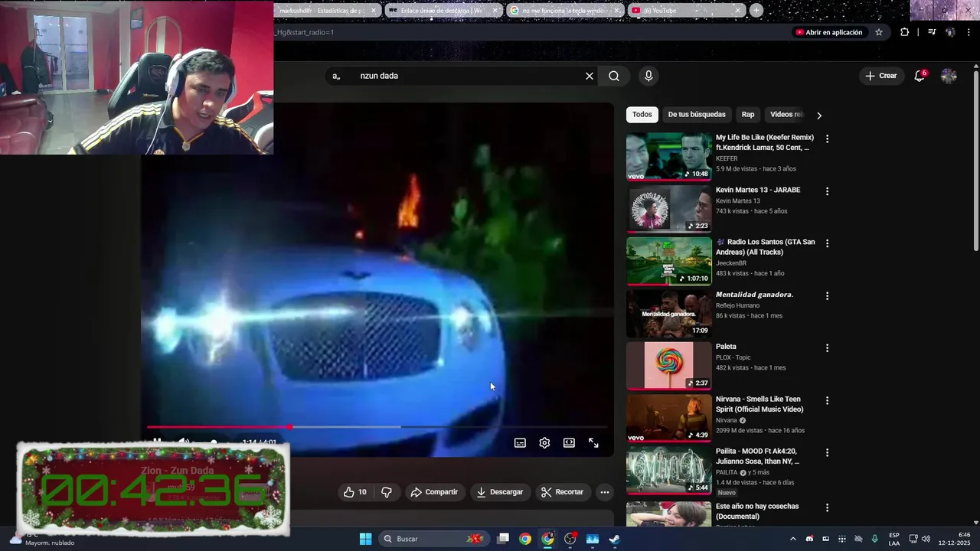Toggle subtitles on the video player
The image size is (980, 551).
coord(520,443)
